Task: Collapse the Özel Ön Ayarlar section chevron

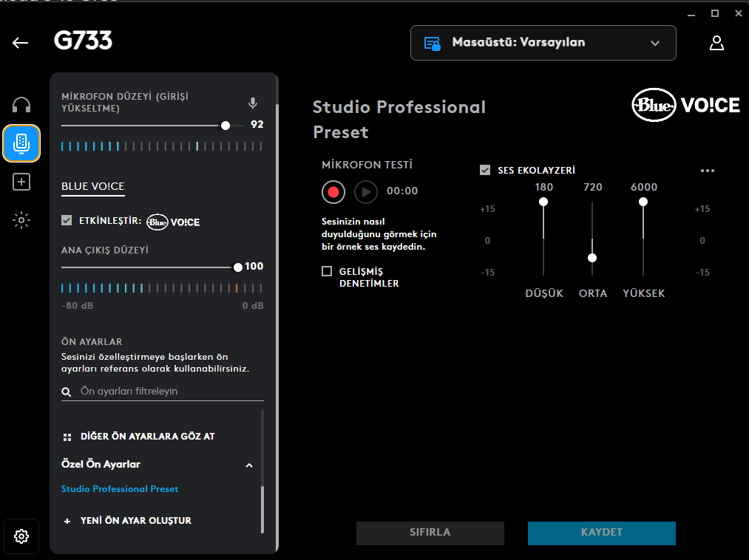Action: pyautogui.click(x=249, y=465)
